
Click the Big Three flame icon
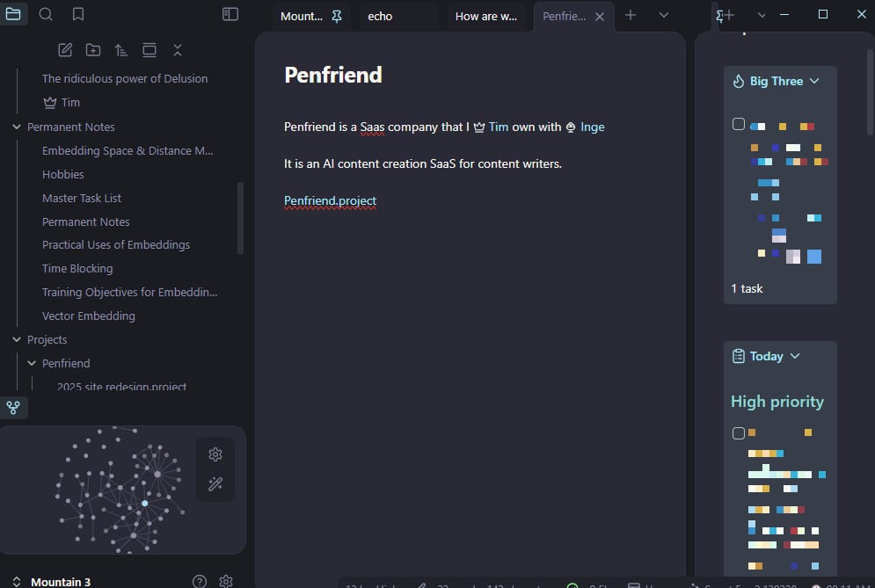coord(739,82)
